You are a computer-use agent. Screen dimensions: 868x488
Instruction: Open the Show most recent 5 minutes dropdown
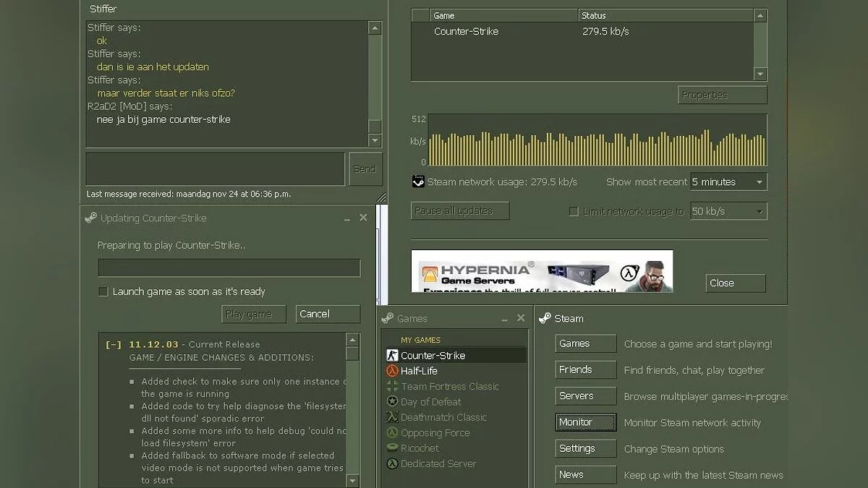(728, 182)
